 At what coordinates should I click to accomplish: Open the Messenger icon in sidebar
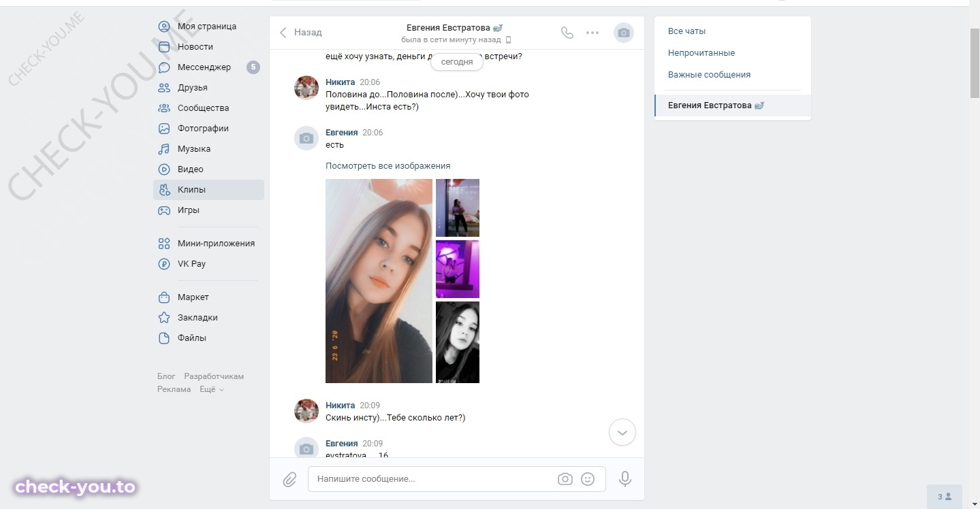pyautogui.click(x=164, y=67)
